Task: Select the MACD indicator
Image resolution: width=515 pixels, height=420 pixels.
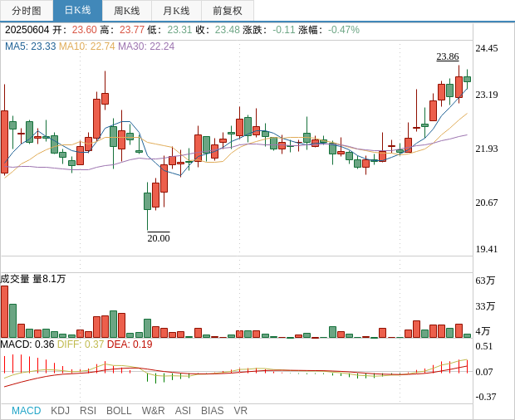Action: coord(27,411)
